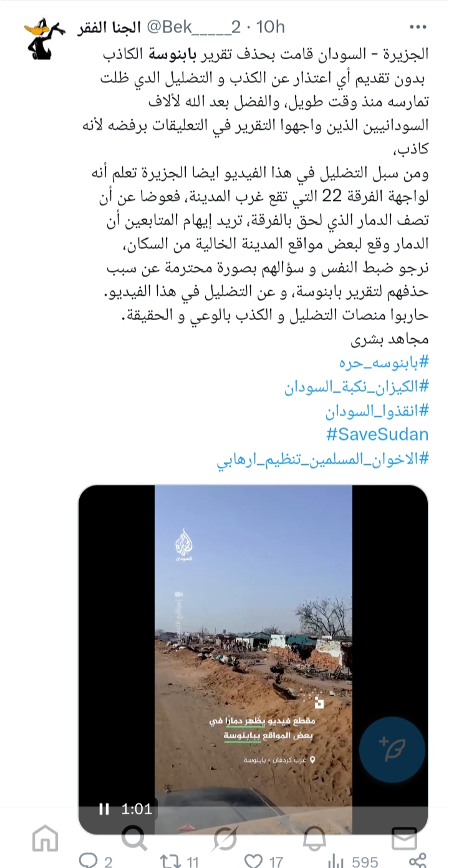Open the Home tab house icon
Screen dimensions: 449x868
coord(45,837)
